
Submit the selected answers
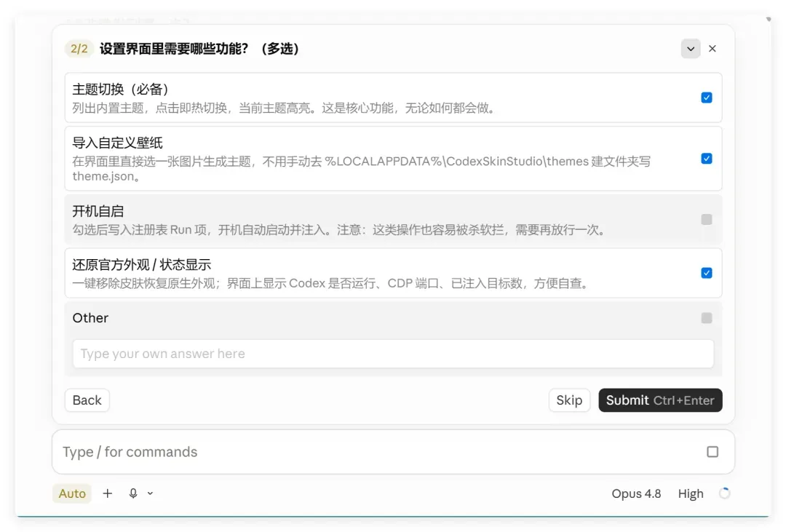click(660, 400)
